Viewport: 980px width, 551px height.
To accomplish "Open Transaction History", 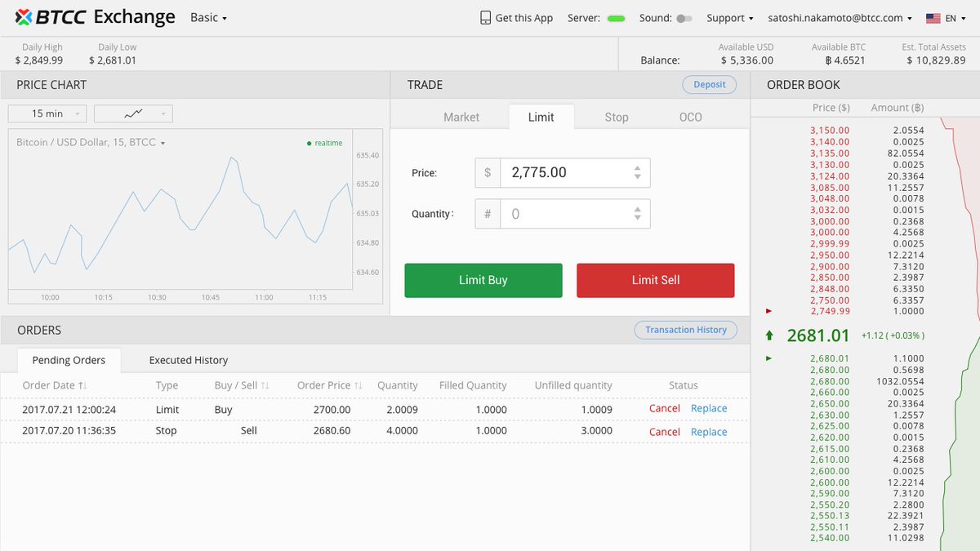I will [x=686, y=330].
